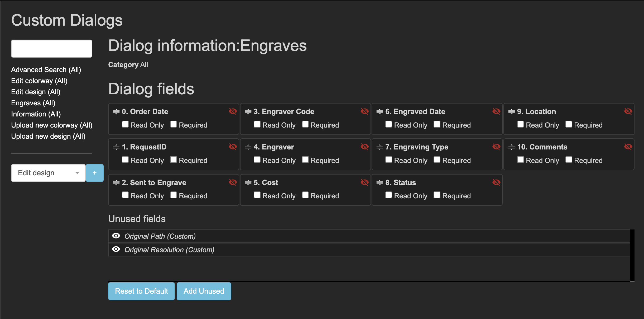Hide the Order Date field
This screenshot has width=644, height=319.
[233, 111]
